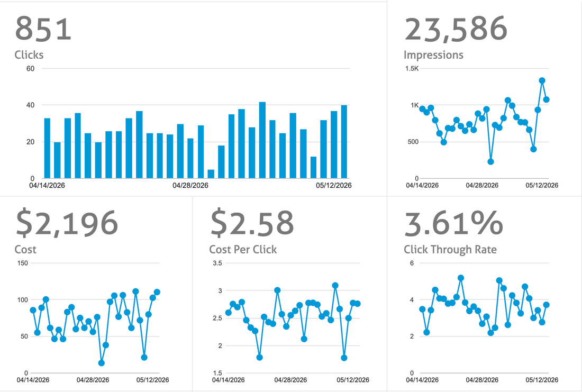The width and height of the screenshot is (582, 392).
Task: Click 04/14/2026 under the Clicks chart
Action: 47,186
